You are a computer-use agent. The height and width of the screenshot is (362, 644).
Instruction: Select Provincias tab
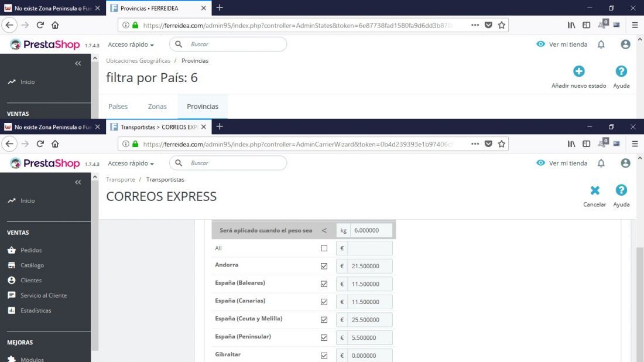click(x=203, y=107)
